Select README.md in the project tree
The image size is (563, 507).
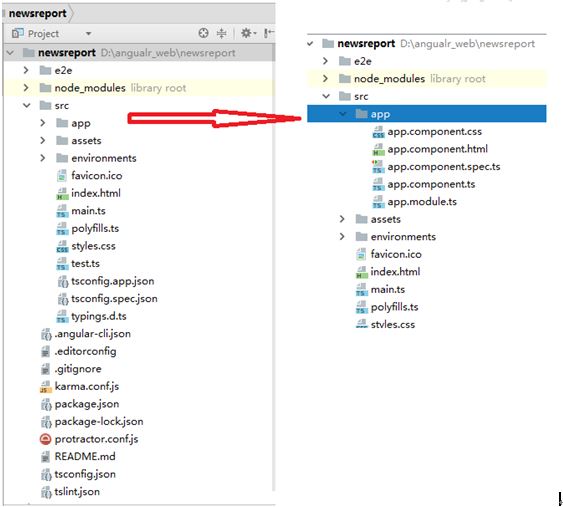click(x=85, y=457)
